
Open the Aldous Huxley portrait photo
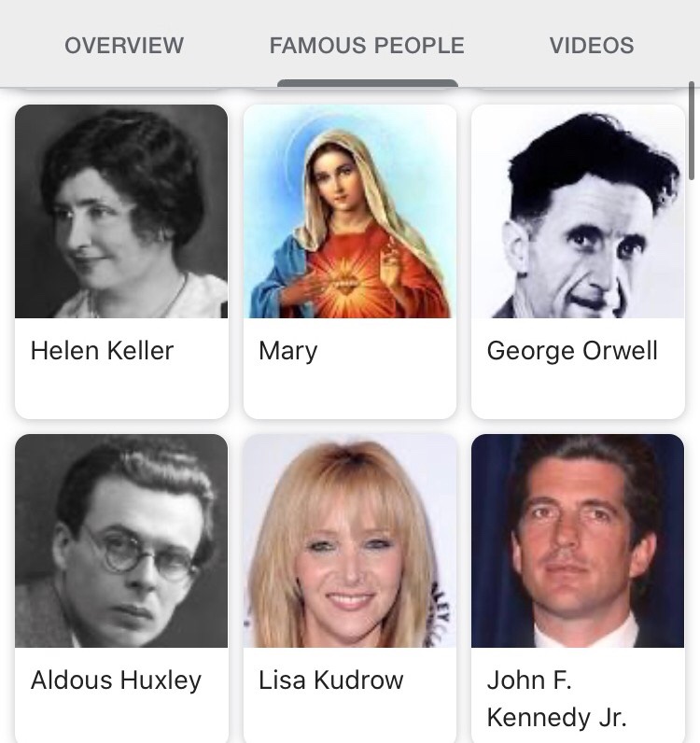pos(121,540)
